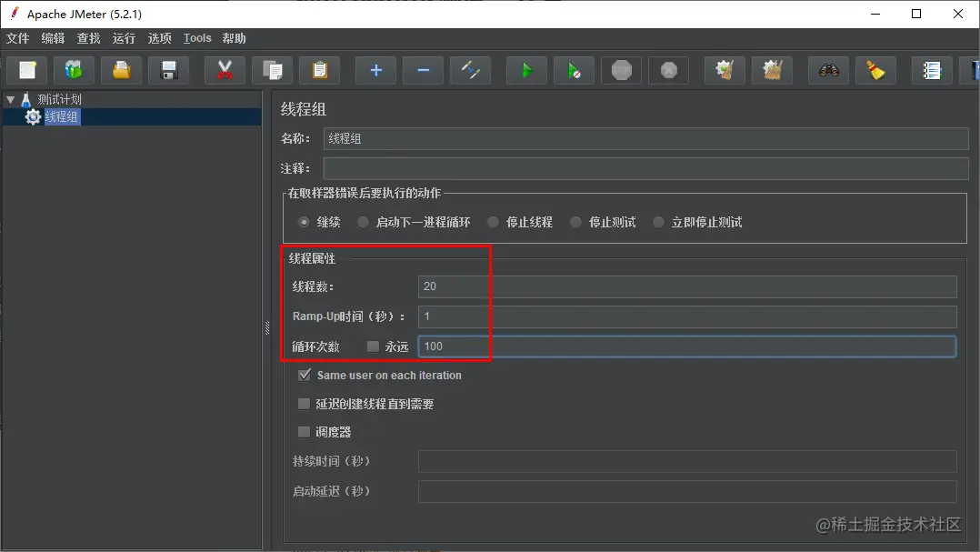980x552 pixels.
Task: Select the 停止测试 radio option
Action: click(x=575, y=222)
